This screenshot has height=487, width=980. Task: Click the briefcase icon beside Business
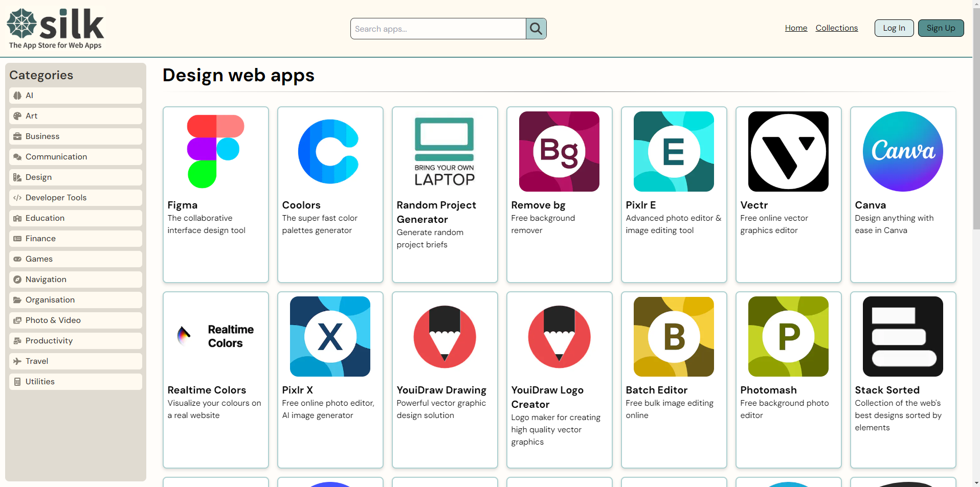17,136
